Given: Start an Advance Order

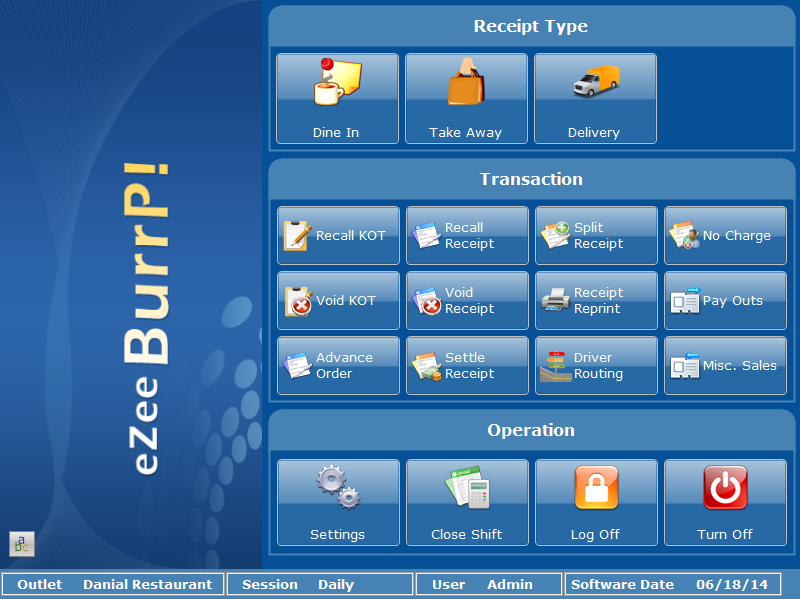Looking at the screenshot, I should click(x=338, y=366).
